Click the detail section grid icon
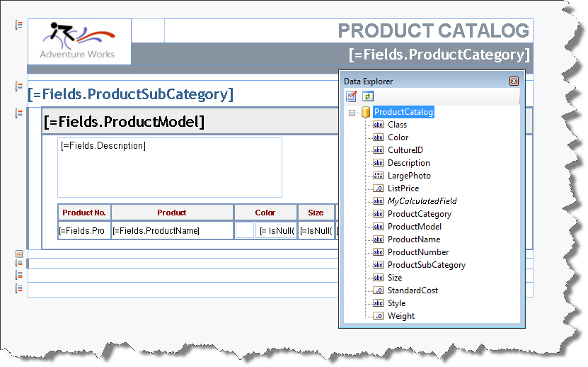The width and height of the screenshot is (588, 367). pyautogui.click(x=18, y=254)
